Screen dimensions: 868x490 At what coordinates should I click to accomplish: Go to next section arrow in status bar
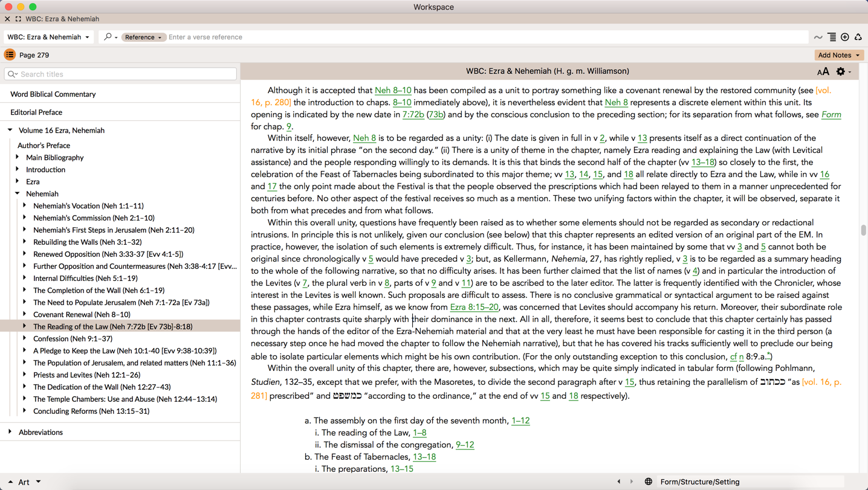pos(632,482)
